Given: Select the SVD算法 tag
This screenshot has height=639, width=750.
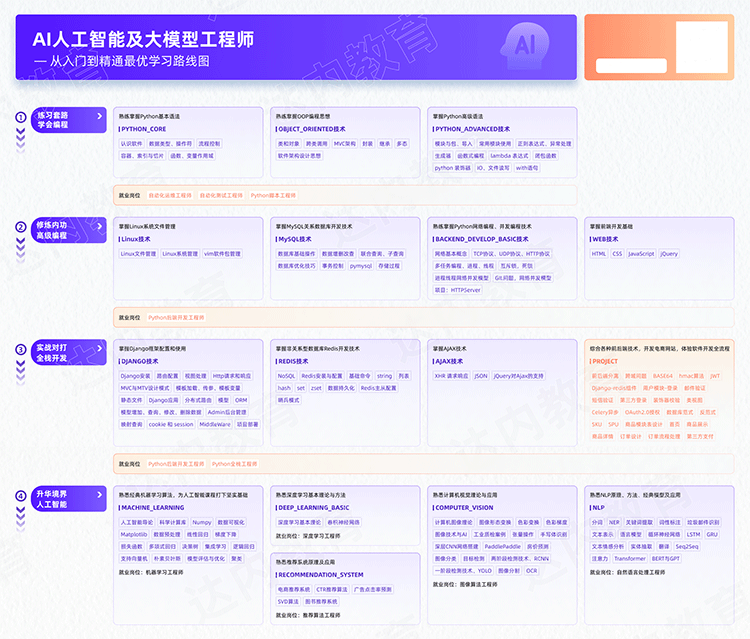Looking at the screenshot, I should [288, 602].
